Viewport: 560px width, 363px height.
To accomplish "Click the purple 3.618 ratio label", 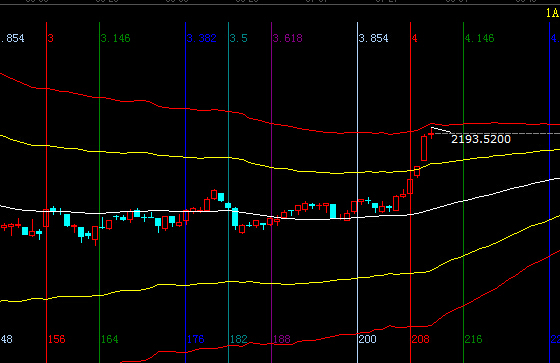I will (x=288, y=38).
